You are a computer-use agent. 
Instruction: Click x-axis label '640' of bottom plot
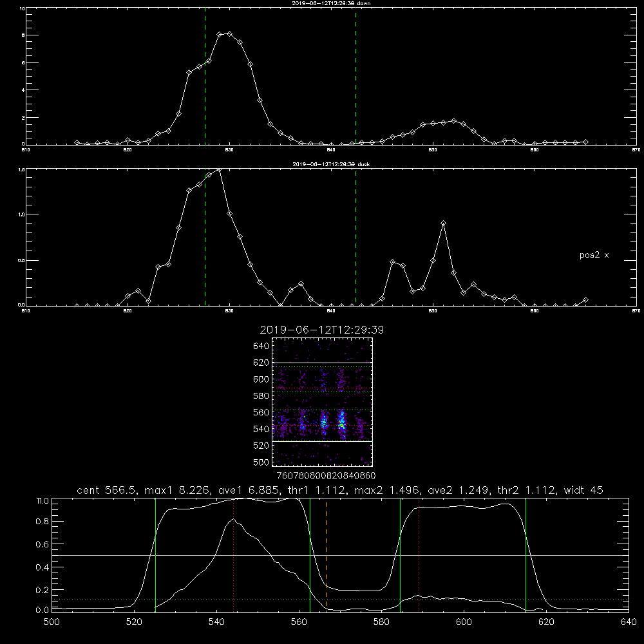coord(629,622)
